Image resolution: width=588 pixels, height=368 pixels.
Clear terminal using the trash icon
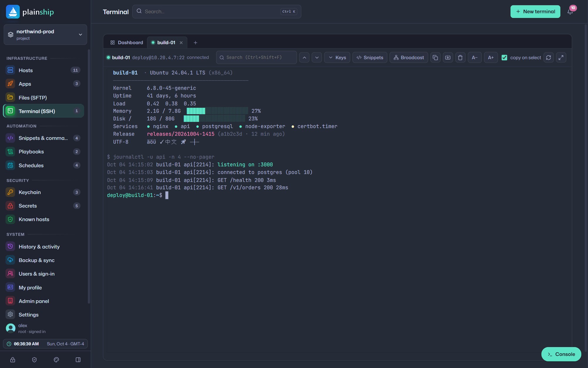coord(460,57)
